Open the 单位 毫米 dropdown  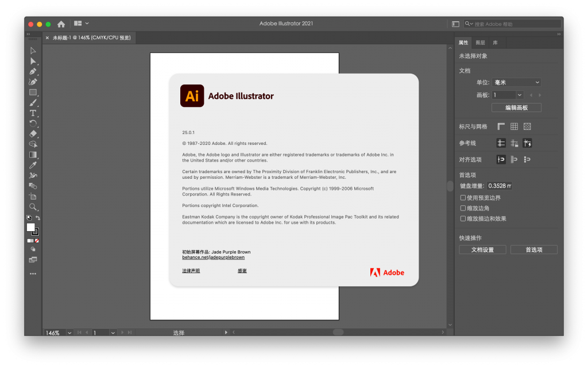pyautogui.click(x=517, y=82)
